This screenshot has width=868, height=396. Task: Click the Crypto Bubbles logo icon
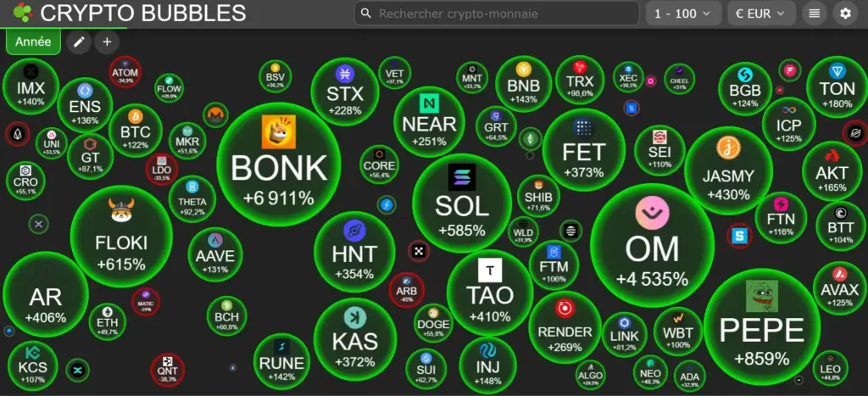tap(23, 14)
